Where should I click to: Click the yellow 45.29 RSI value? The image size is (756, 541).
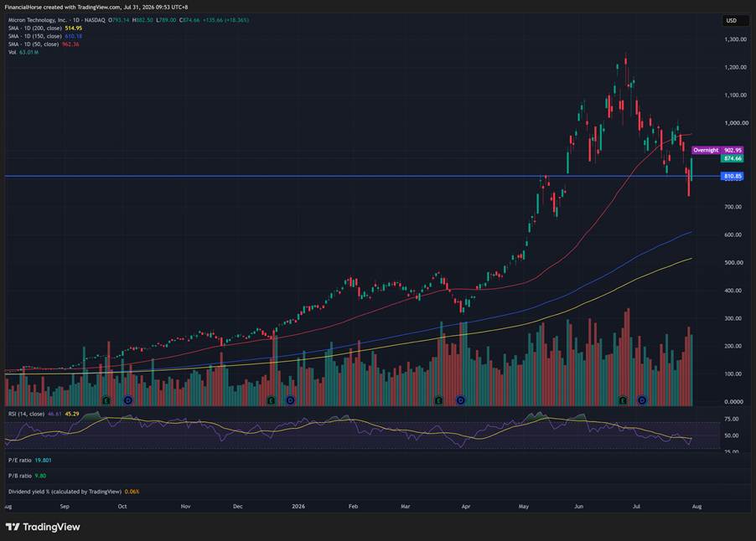tap(72, 414)
